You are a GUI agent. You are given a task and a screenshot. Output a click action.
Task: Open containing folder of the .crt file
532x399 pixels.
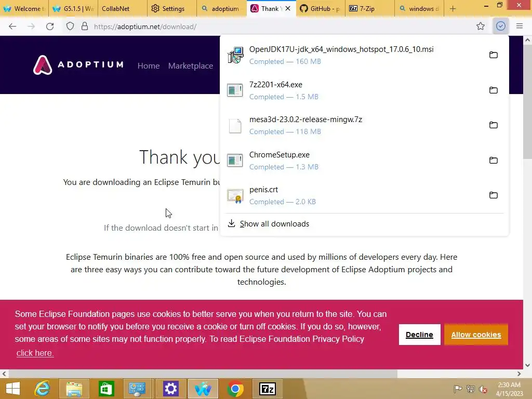click(494, 195)
